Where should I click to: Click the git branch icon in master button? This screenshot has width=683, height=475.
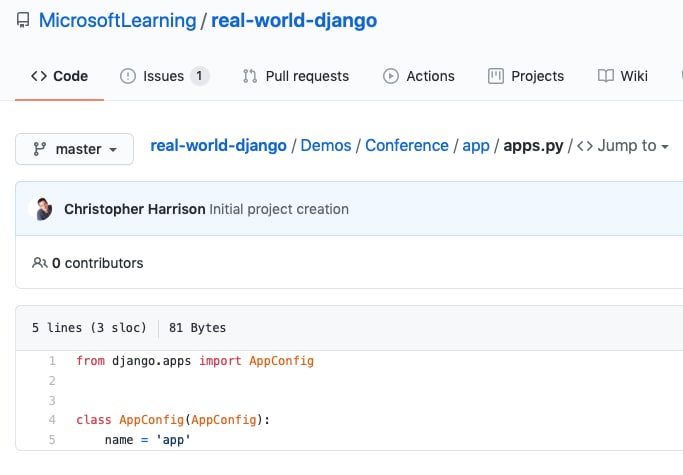[40, 149]
